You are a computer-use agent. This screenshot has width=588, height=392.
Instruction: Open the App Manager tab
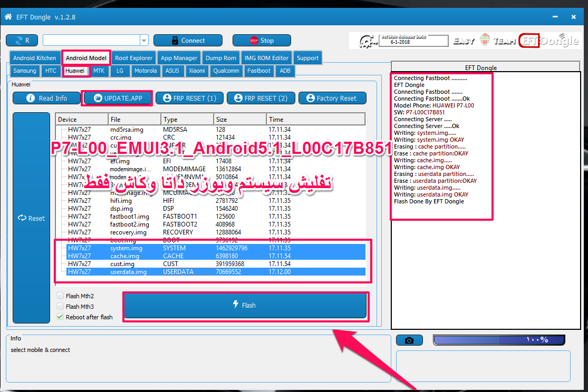click(179, 58)
